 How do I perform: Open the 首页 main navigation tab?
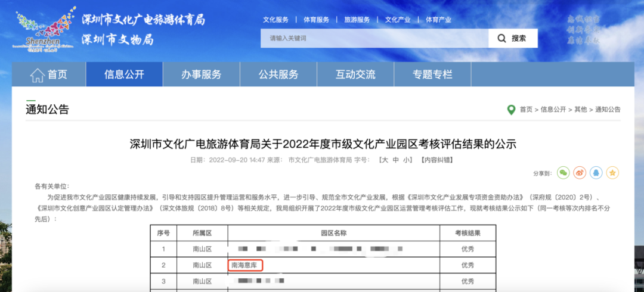tap(48, 74)
